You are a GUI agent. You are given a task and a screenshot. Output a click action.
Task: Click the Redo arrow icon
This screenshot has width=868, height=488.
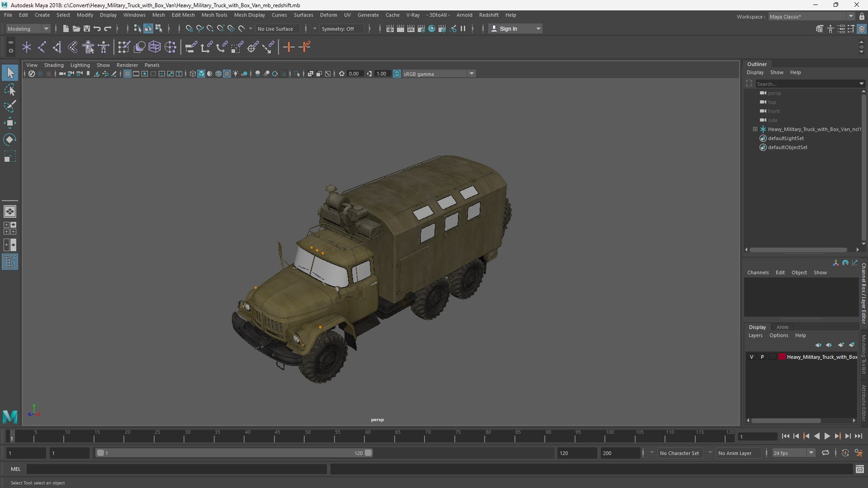pyautogui.click(x=108, y=28)
